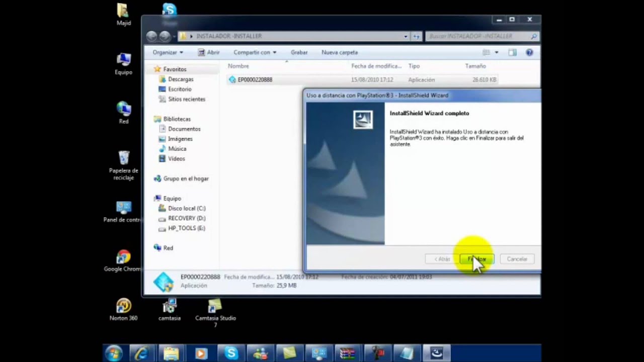Click Abrir in the Explorer toolbar
The width and height of the screenshot is (644, 362).
[x=209, y=52]
